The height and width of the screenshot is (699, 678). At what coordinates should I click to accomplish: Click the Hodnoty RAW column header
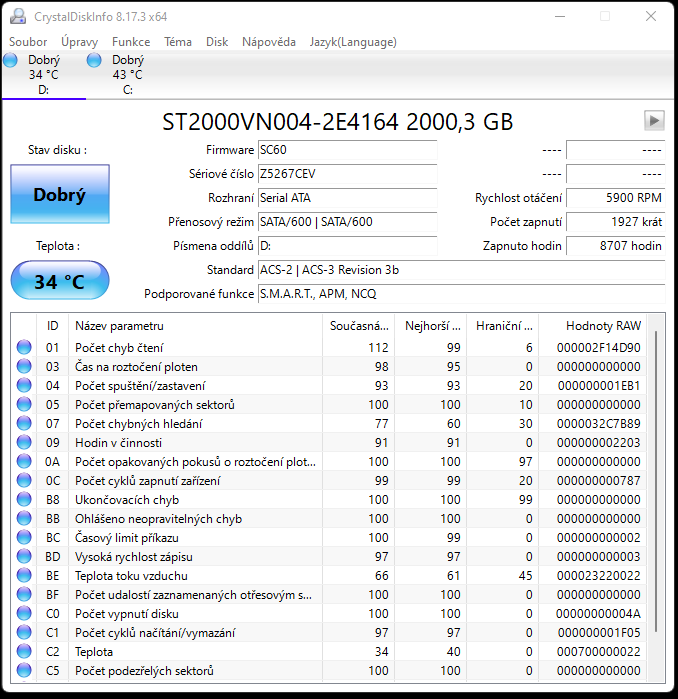603,326
